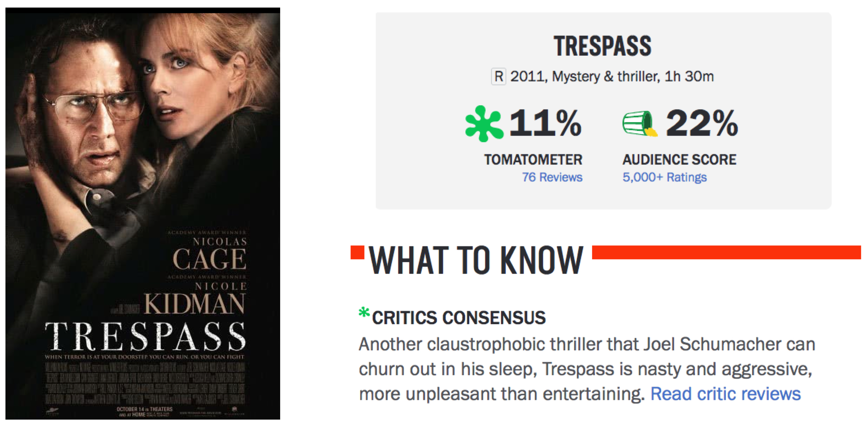868x432 pixels.
Task: Click the WHAT TO KNOW heading
Action: pyautogui.click(x=476, y=260)
